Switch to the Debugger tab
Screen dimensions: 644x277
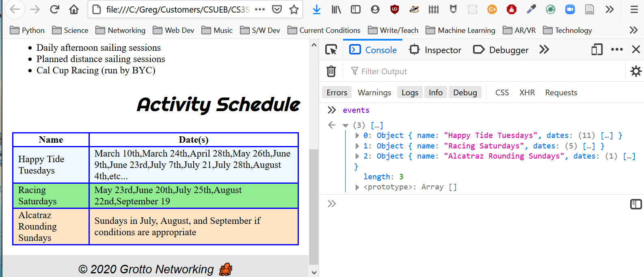click(x=501, y=50)
